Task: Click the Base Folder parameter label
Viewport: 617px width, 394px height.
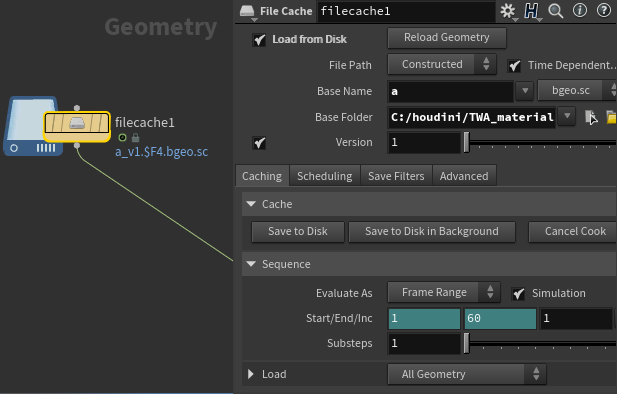Action: pyautogui.click(x=344, y=117)
